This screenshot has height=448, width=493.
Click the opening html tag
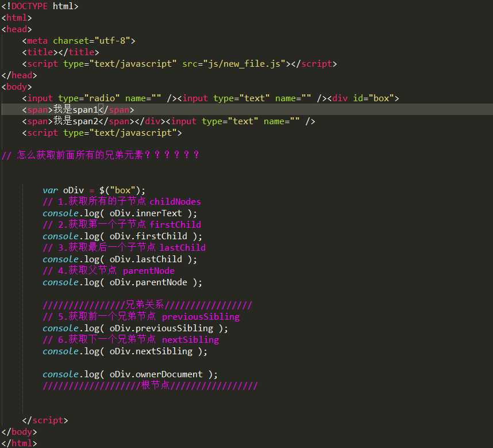click(x=17, y=18)
